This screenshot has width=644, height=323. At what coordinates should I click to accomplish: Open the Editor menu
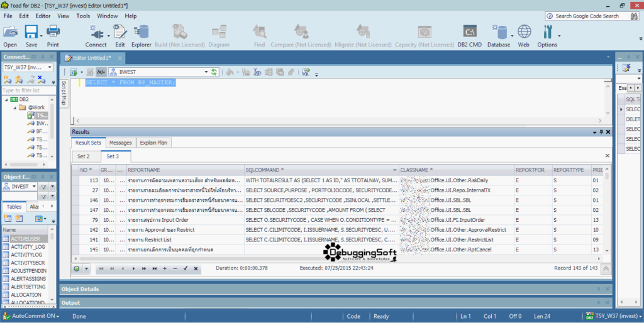click(43, 16)
